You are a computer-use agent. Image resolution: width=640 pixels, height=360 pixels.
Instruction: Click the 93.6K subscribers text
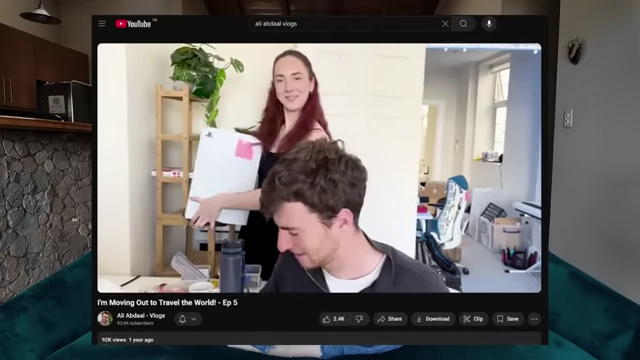[x=135, y=323]
